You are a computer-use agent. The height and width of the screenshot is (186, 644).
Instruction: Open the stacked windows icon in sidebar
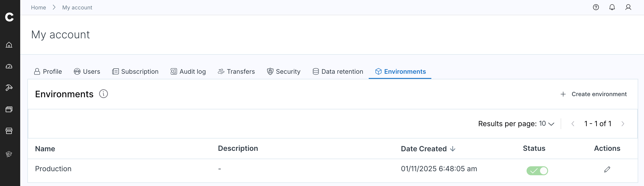pyautogui.click(x=9, y=109)
